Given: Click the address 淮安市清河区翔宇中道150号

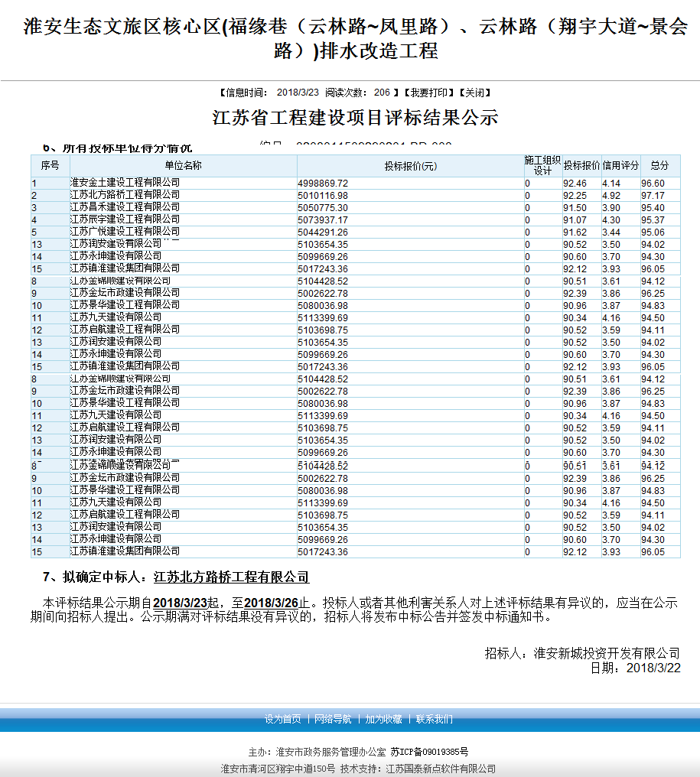Looking at the screenshot, I should 278,769.
